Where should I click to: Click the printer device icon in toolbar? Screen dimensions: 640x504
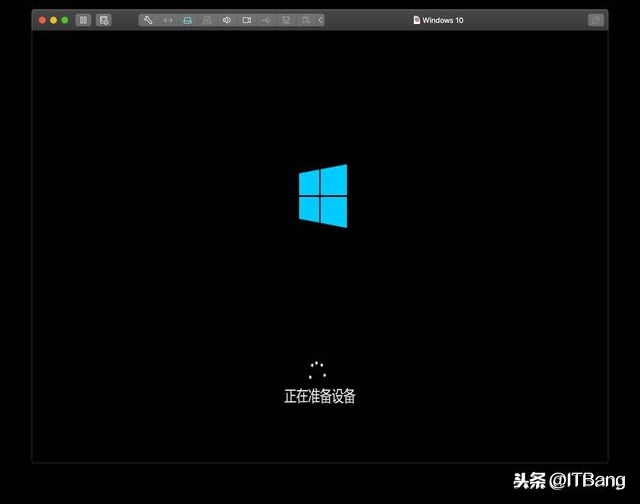point(286,20)
